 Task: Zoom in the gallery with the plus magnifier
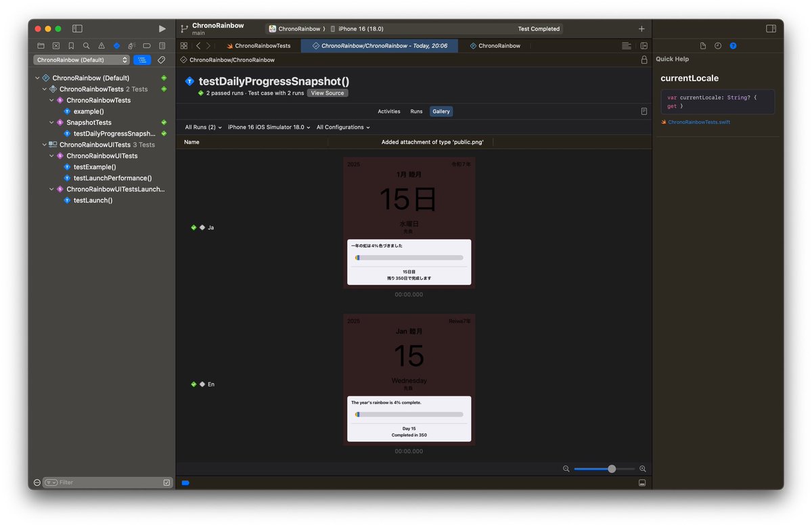(x=643, y=469)
